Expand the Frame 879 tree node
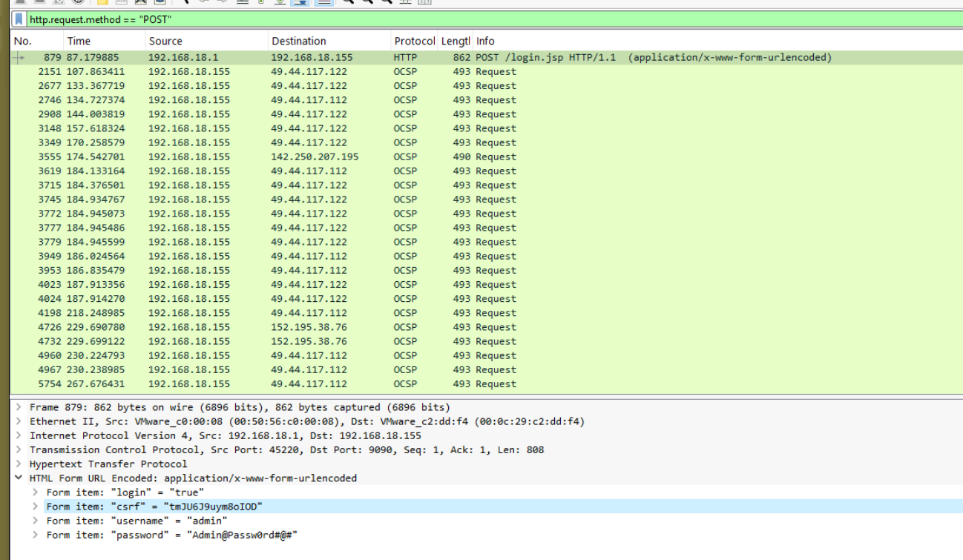This screenshot has width=963, height=560. [19, 407]
